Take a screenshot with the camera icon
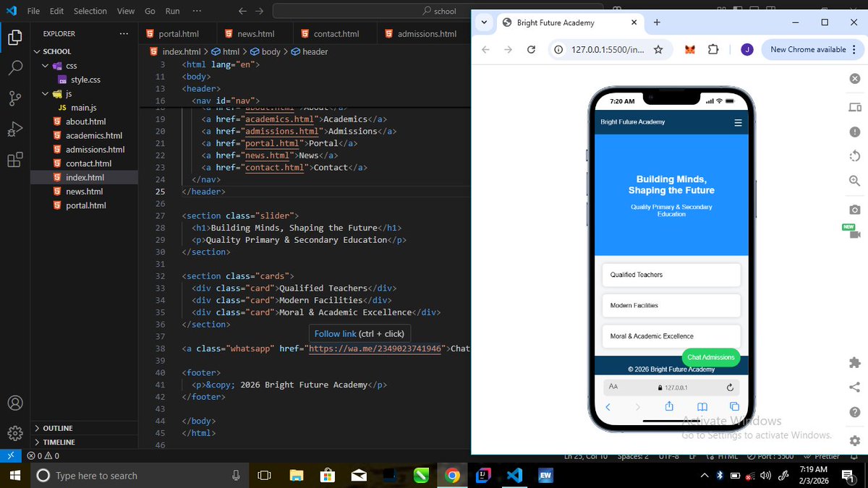This screenshot has width=868, height=488. [x=854, y=209]
